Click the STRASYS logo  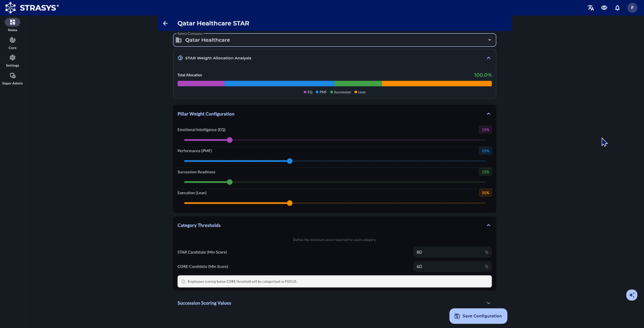pyautogui.click(x=32, y=8)
